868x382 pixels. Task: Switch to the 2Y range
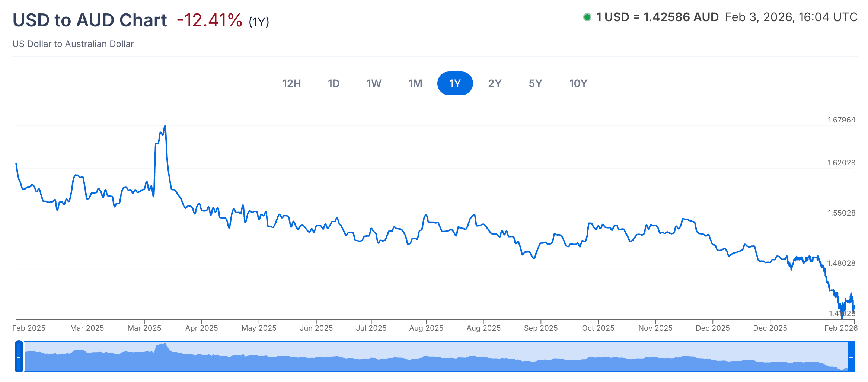tap(495, 83)
